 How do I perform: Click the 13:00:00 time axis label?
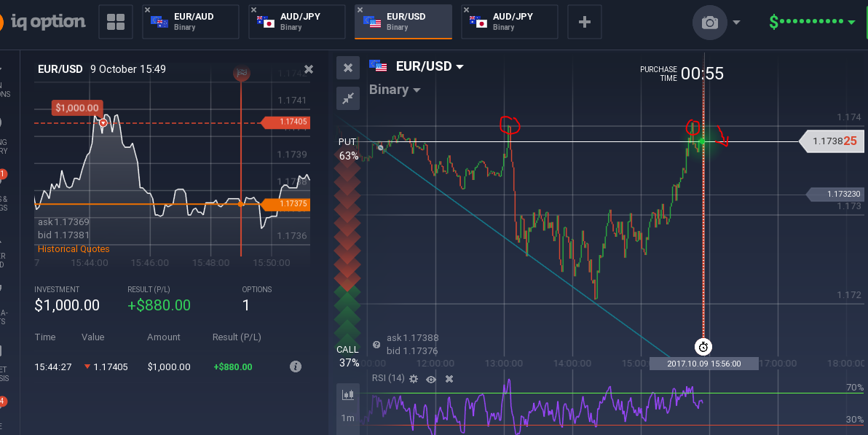503,364
